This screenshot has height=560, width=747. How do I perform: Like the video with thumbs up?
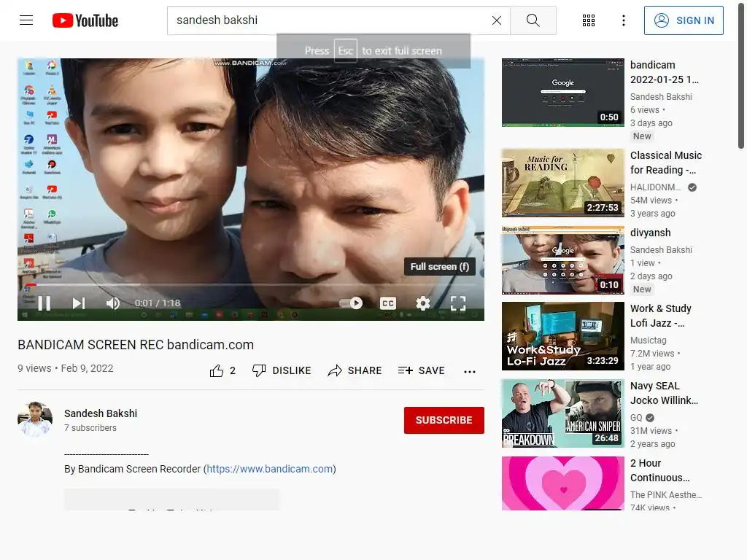(x=222, y=370)
